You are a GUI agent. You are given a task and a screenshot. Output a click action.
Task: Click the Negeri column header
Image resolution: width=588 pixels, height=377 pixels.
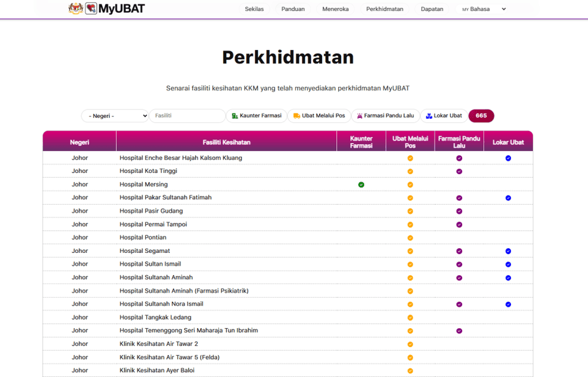coord(79,142)
